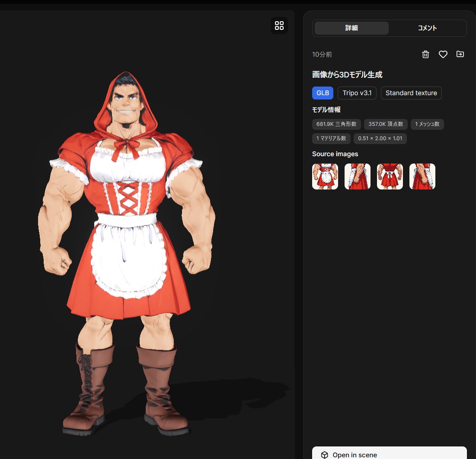Click the 0.51 × 2.00 × 1.01 dimensions

click(380, 138)
